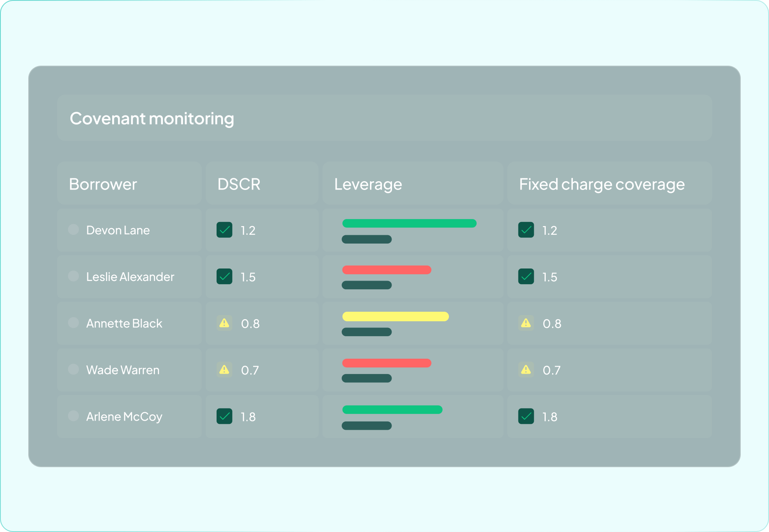Click the green leverage bar for Devon Lane
Screen dimensions: 769x532
point(409,223)
